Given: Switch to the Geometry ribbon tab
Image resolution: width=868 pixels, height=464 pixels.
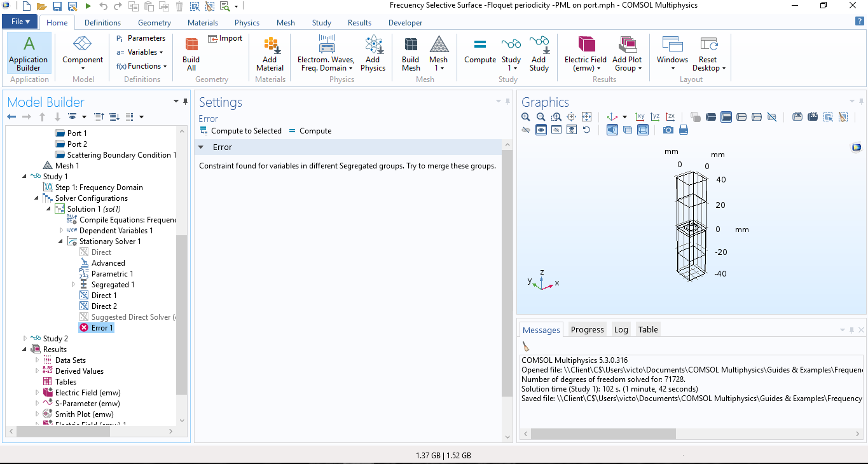Looking at the screenshot, I should [x=155, y=23].
